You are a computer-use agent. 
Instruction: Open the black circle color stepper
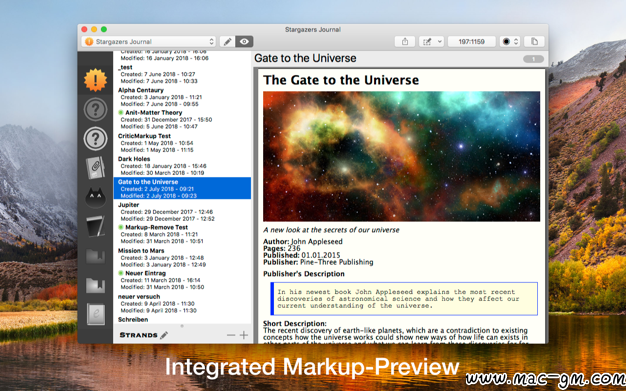coord(510,42)
